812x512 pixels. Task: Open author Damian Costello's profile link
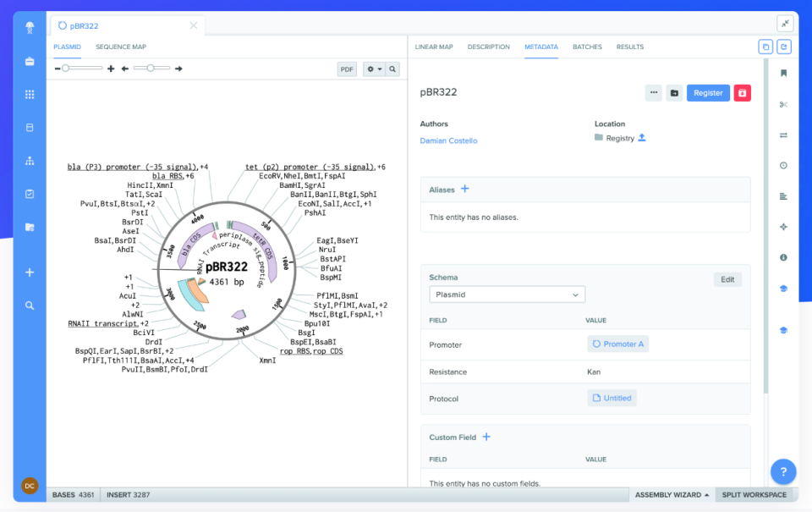pos(449,141)
